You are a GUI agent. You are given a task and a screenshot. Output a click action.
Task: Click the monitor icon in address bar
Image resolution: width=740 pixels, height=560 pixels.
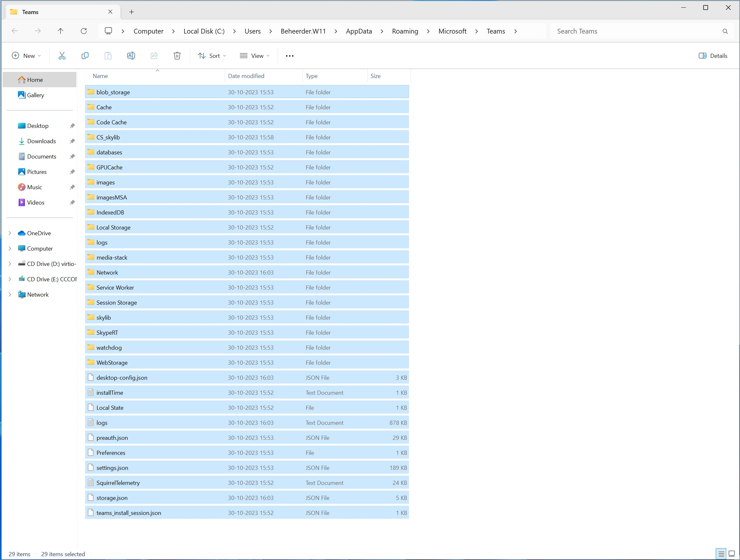[x=108, y=31]
